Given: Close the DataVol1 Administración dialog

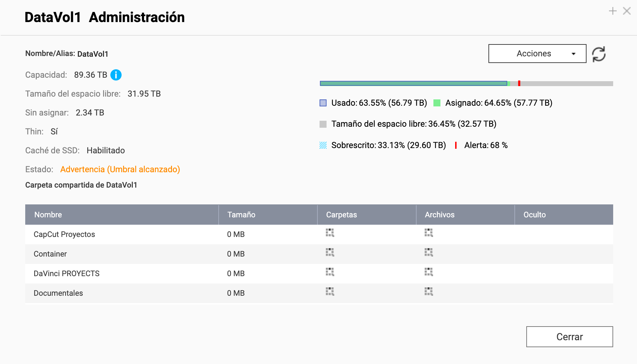Looking at the screenshot, I should click(569, 337).
